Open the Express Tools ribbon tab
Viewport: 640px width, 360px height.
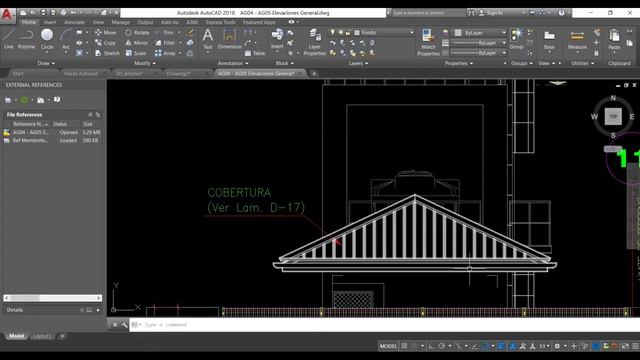click(x=220, y=22)
